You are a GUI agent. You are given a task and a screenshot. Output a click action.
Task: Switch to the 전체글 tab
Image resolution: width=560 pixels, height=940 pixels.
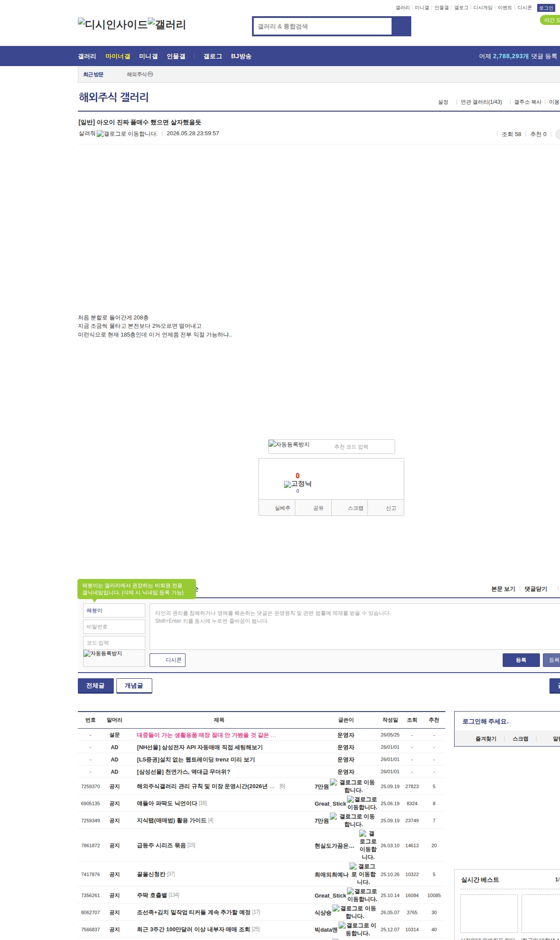pyautogui.click(x=95, y=686)
